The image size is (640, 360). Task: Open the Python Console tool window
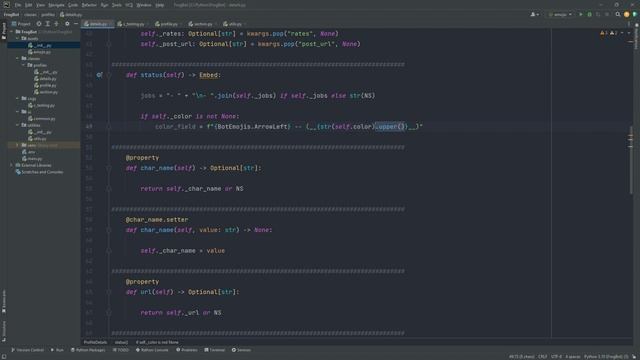pyautogui.click(x=152, y=350)
